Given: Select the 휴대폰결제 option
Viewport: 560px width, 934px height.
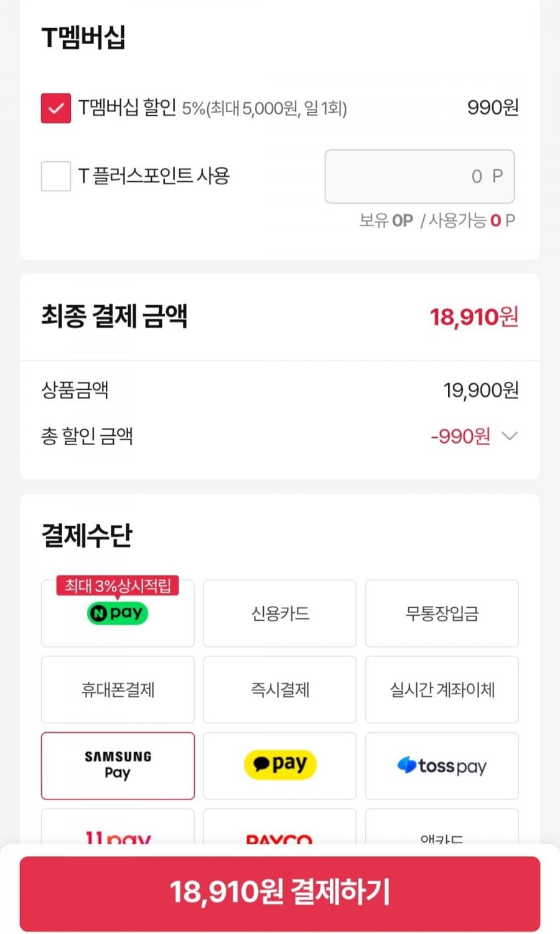Looking at the screenshot, I should pyautogui.click(x=118, y=689).
